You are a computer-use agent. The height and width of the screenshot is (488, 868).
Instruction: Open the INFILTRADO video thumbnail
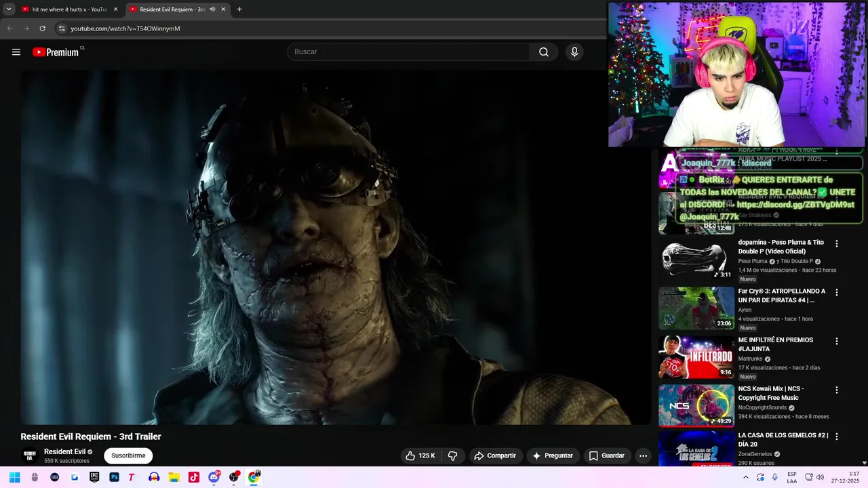696,357
